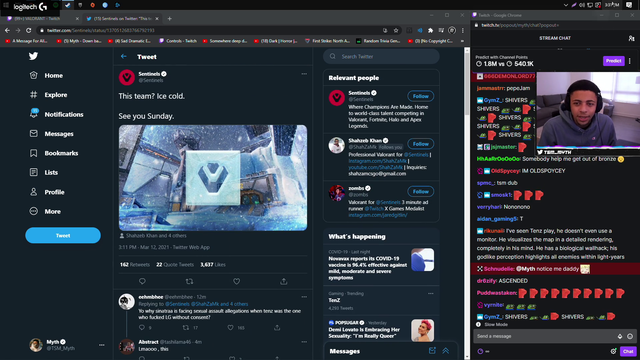Image resolution: width=640 pixels, height=360 pixels.
Task: Open the Sentinels profile avatar in tweet
Action: pos(127,77)
